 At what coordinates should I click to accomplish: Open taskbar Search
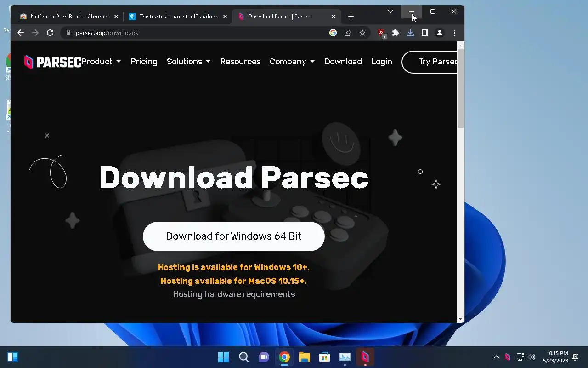244,357
